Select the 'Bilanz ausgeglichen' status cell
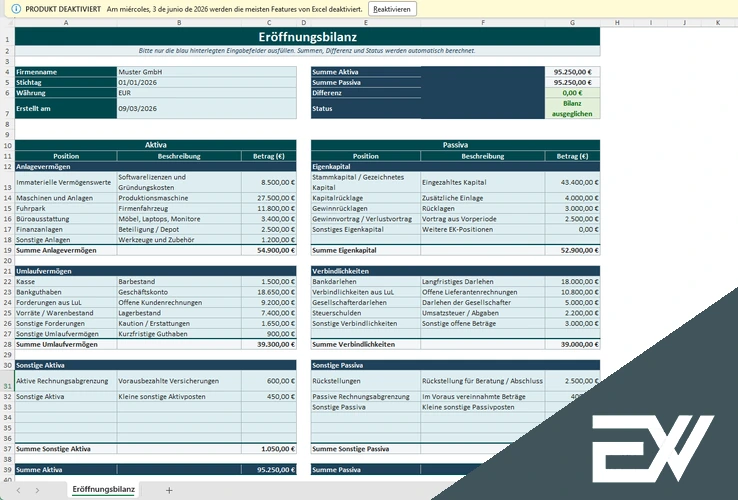This screenshot has width=738, height=500. [572, 108]
